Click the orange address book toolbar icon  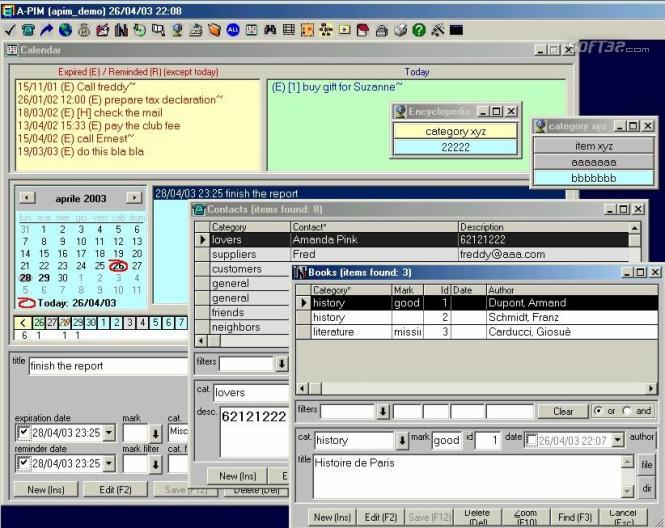click(x=307, y=30)
